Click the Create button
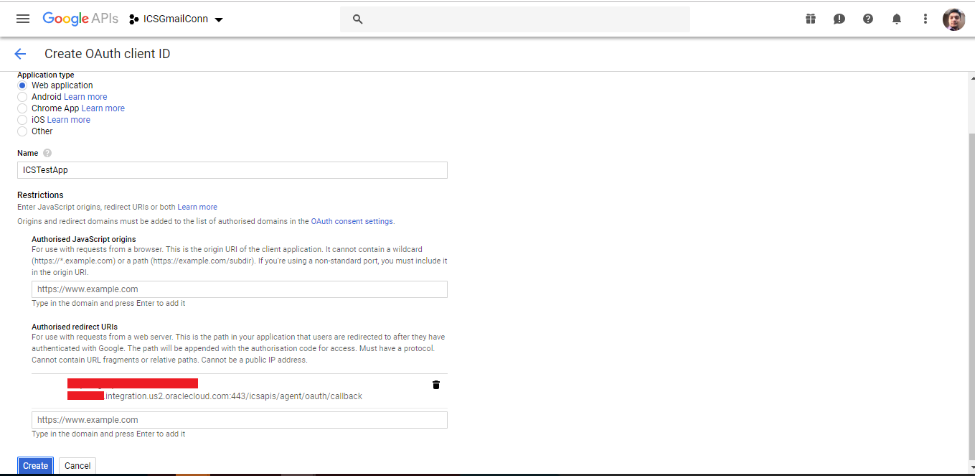The height and width of the screenshot is (476, 980). click(x=35, y=466)
